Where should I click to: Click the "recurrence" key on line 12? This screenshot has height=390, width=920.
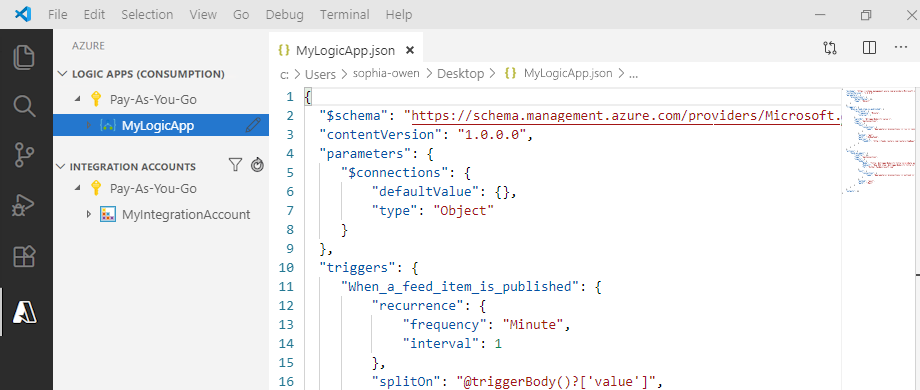[418, 306]
